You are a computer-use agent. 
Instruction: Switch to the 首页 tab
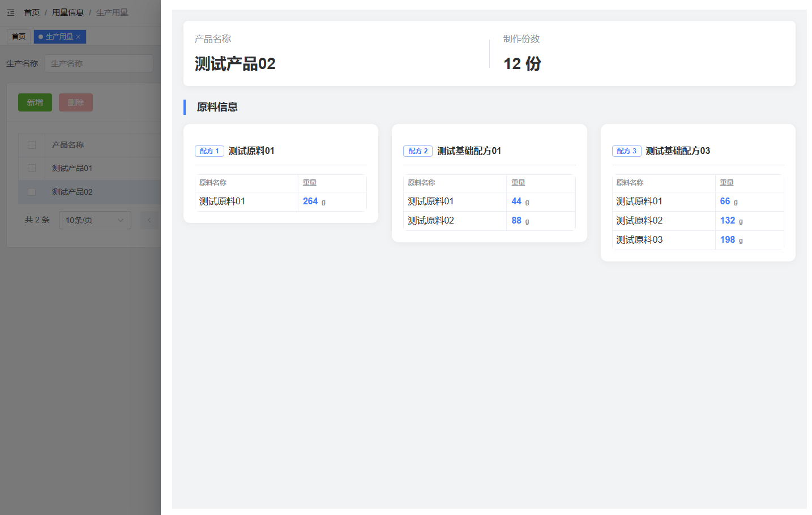click(x=19, y=37)
